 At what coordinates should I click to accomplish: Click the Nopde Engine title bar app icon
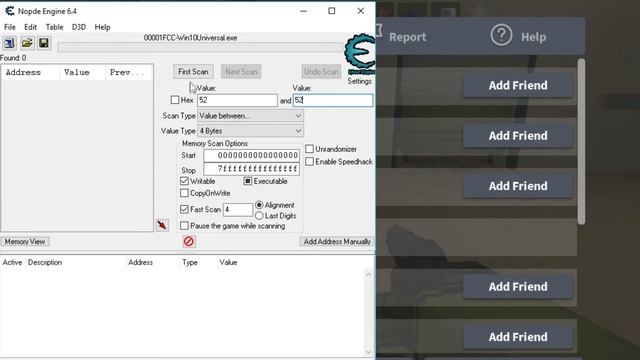(x=9, y=11)
